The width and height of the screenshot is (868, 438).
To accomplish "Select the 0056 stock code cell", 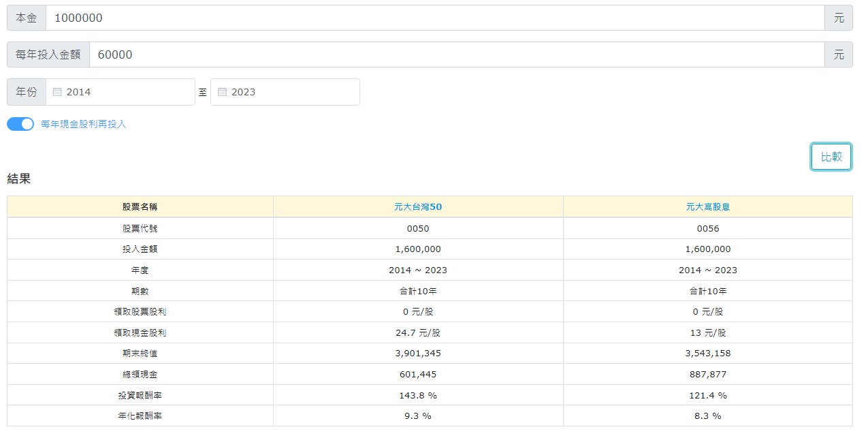I will tap(707, 228).
